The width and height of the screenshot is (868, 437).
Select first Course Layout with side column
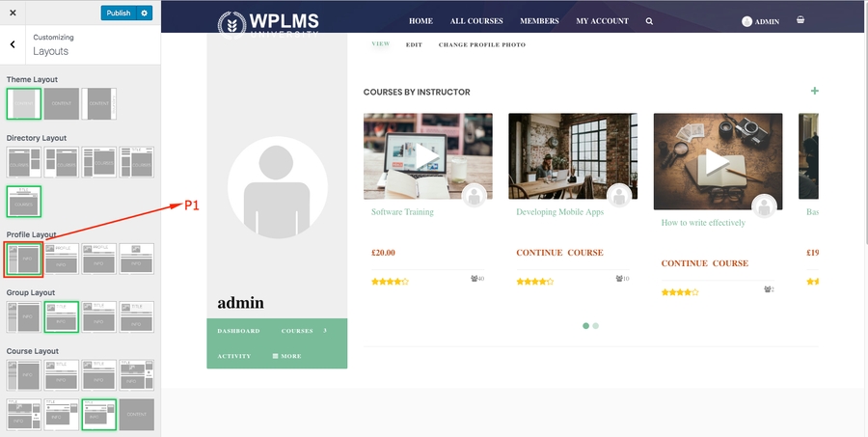24,375
